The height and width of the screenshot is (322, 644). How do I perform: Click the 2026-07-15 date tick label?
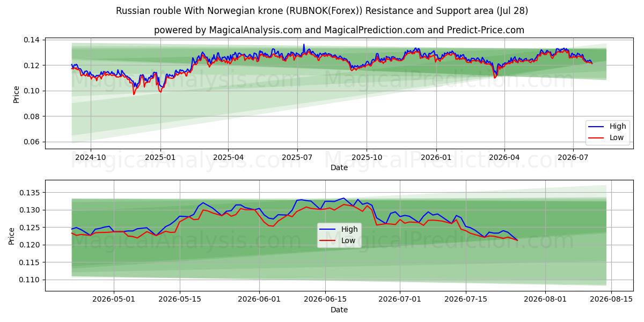466,299
